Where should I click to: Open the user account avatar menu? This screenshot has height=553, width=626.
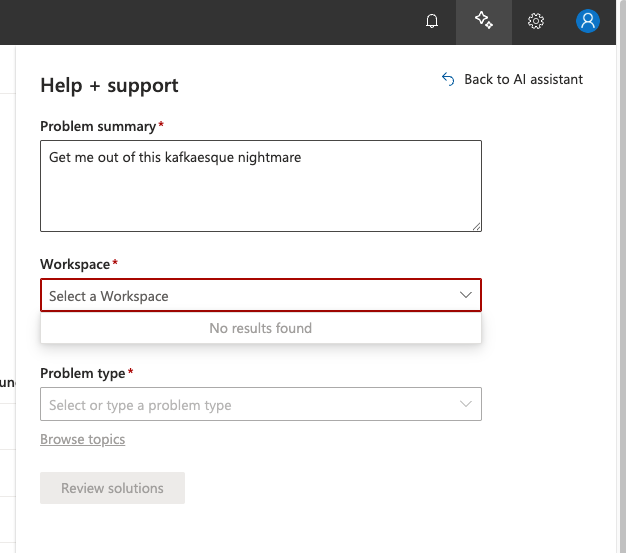point(588,21)
